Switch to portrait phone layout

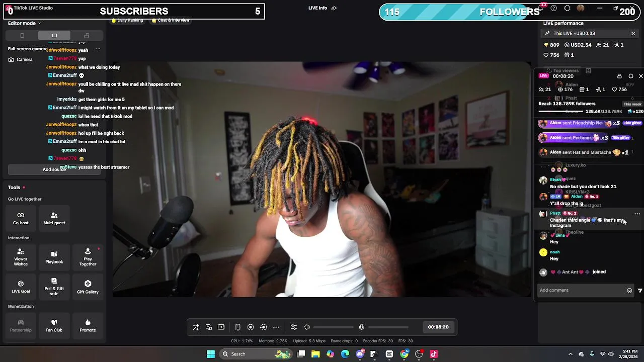point(22,36)
